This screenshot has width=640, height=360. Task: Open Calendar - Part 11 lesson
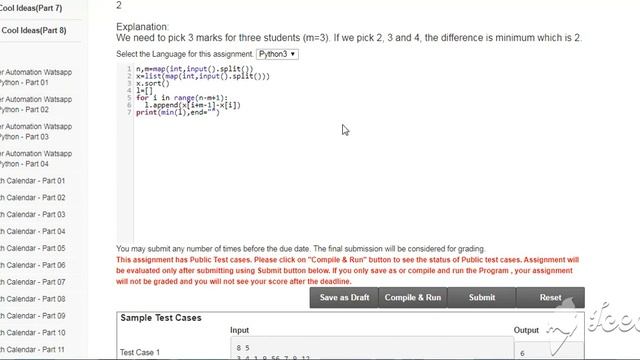pyautogui.click(x=33, y=350)
